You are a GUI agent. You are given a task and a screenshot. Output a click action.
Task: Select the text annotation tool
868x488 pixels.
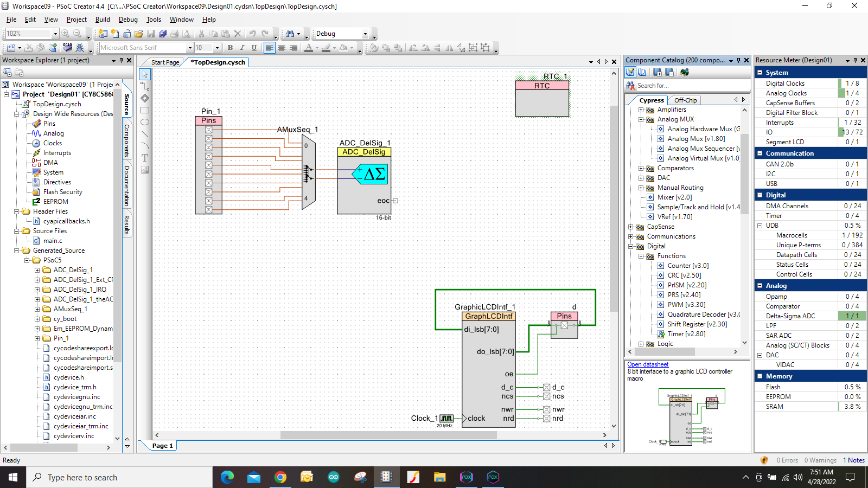coord(145,158)
